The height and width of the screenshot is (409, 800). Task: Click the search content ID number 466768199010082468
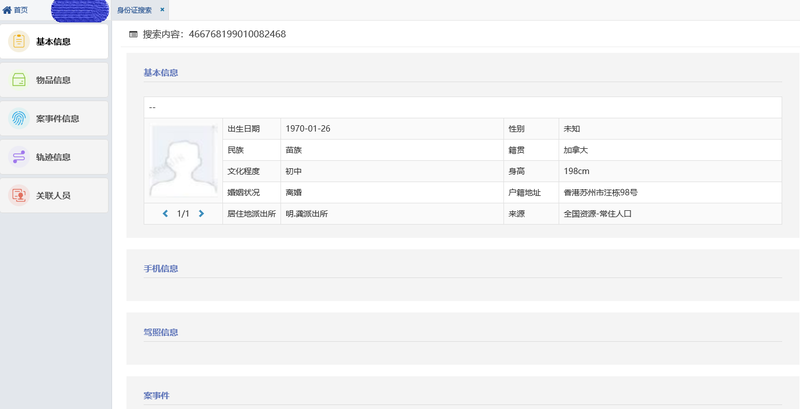pyautogui.click(x=237, y=34)
